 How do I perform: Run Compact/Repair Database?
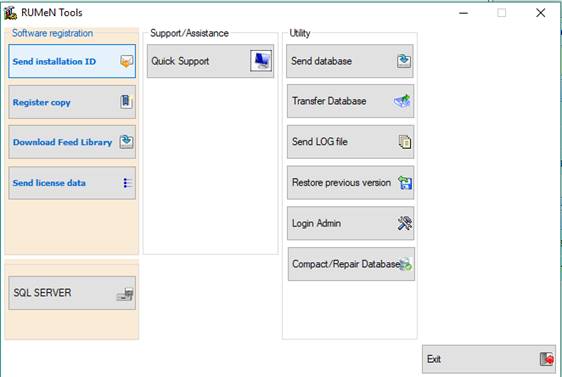coord(351,264)
